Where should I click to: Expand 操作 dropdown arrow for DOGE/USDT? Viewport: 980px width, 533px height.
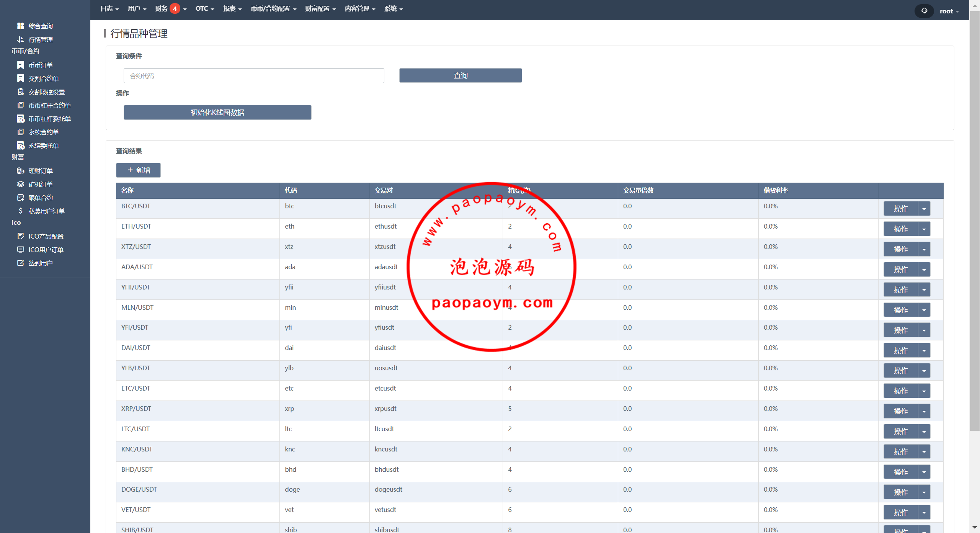pos(924,492)
